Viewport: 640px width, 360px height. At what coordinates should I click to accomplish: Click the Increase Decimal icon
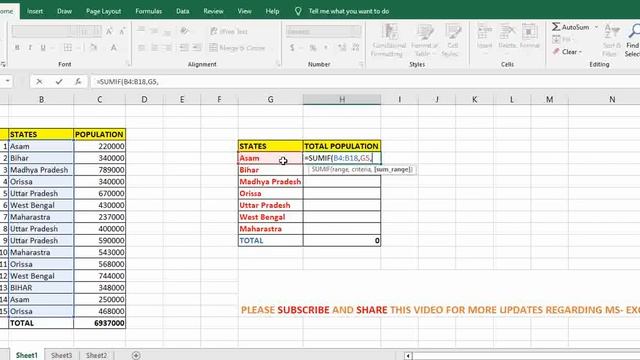pos(342,48)
